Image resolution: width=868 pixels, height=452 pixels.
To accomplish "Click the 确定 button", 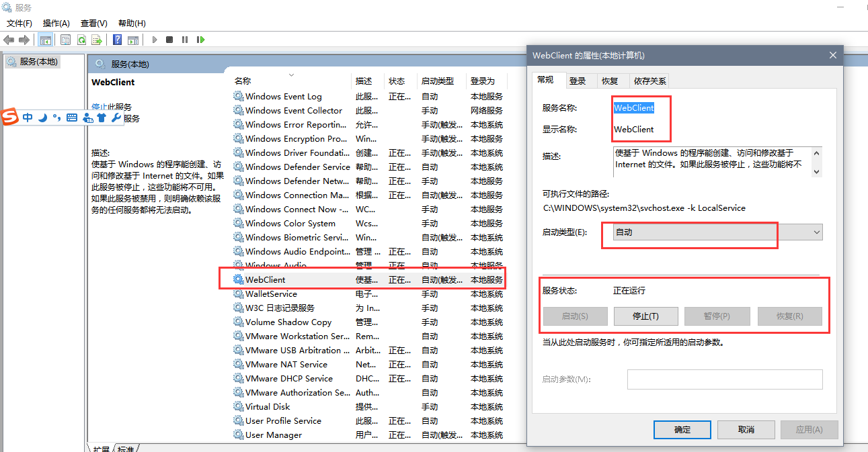I will pos(682,429).
